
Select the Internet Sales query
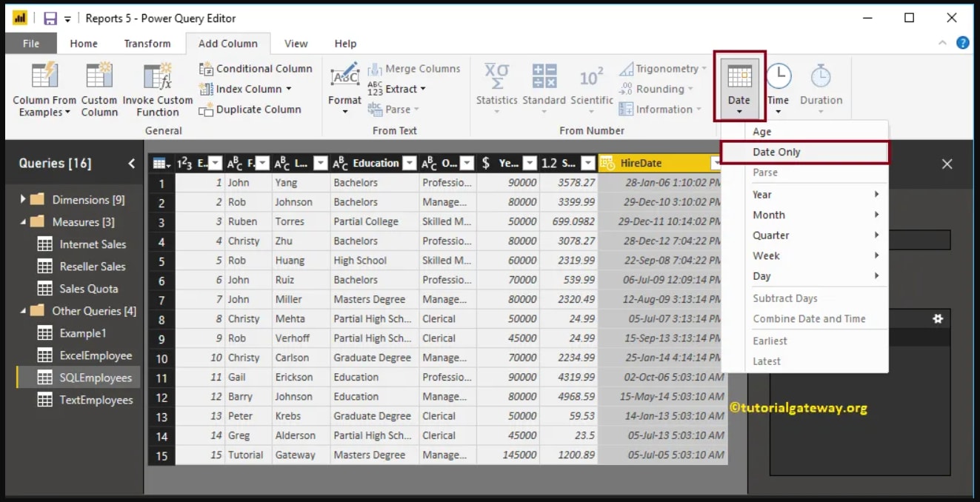(93, 244)
